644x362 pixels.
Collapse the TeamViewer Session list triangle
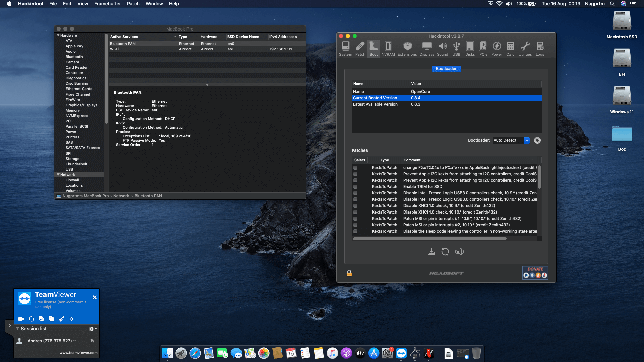(17, 329)
